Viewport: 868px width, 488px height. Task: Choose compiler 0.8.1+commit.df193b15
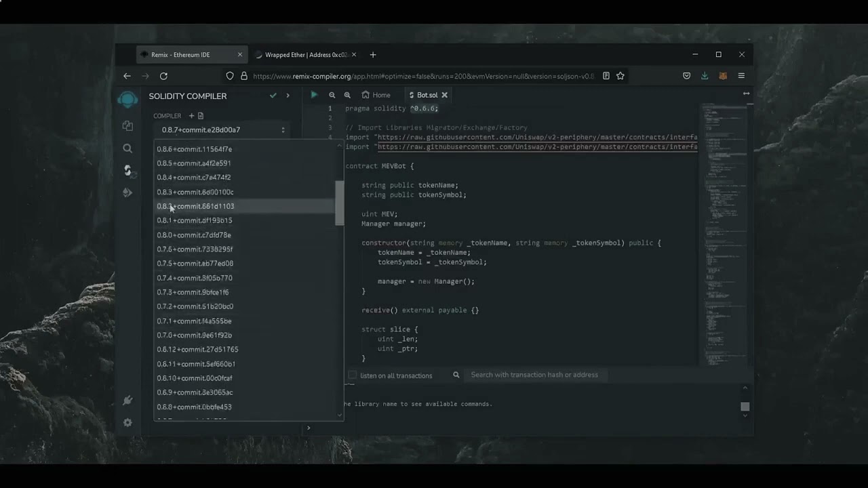point(245,220)
